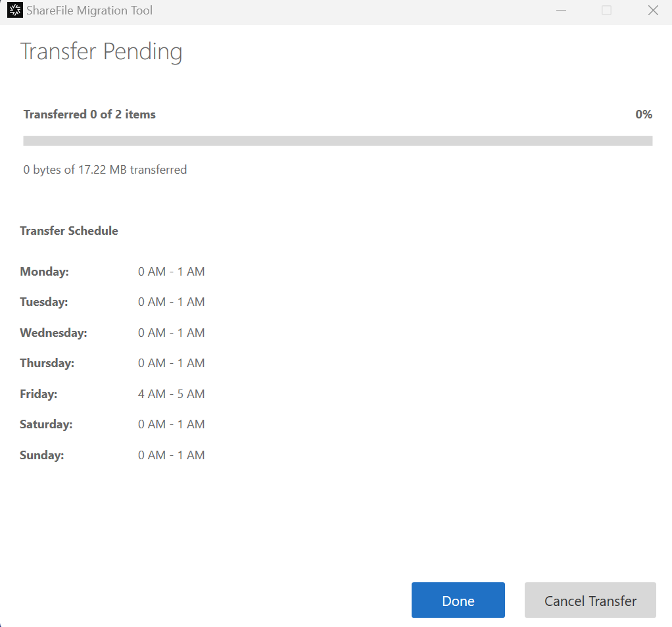Click Tuesday's 0 AM - 1 AM time

click(x=172, y=302)
